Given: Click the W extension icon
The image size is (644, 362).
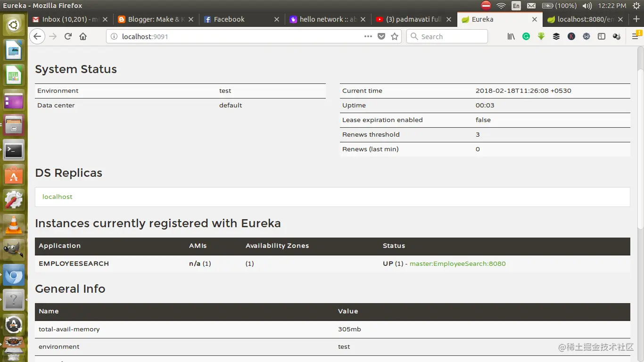Looking at the screenshot, I should (x=586, y=36).
